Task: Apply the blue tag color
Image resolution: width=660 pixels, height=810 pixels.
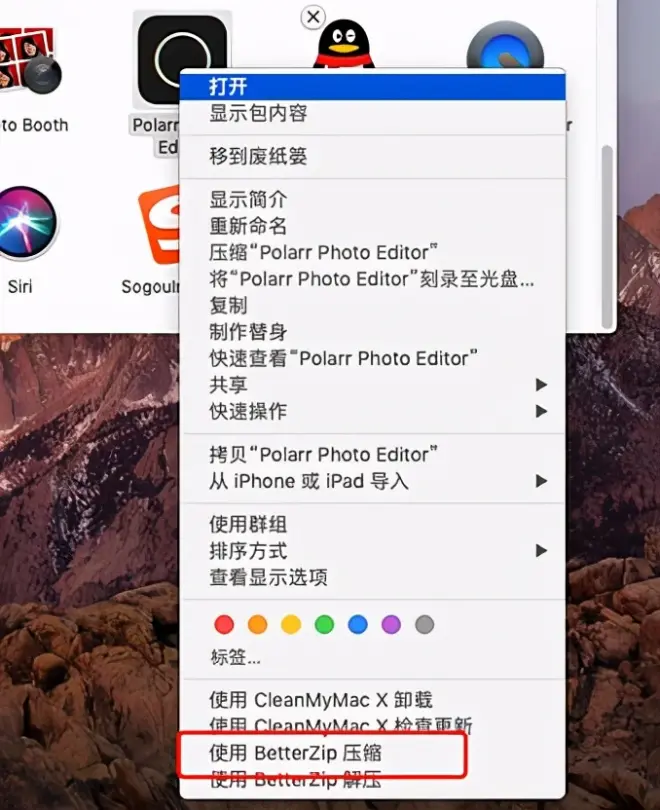Action: pos(358,625)
